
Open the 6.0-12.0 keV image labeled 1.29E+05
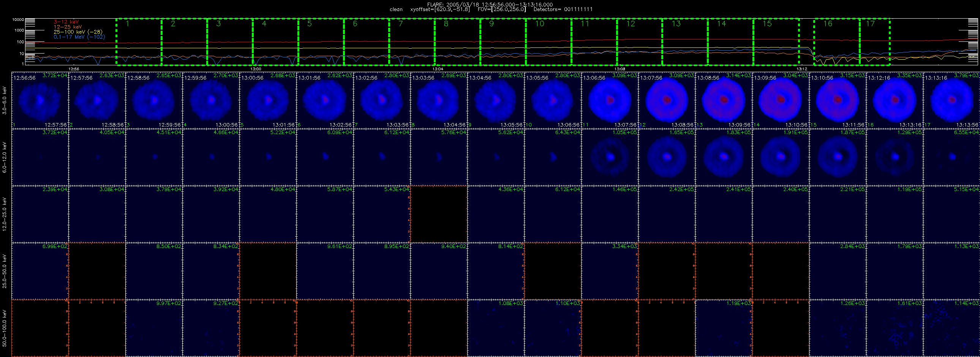click(895, 157)
